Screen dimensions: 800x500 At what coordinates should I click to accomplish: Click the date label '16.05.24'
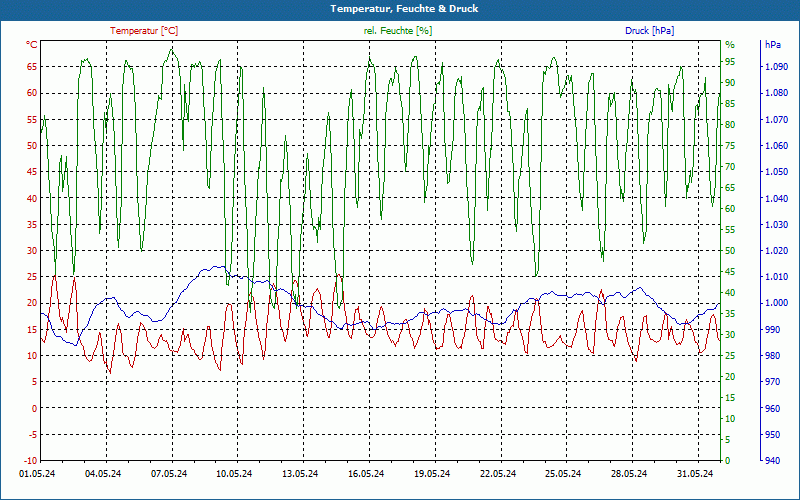(x=366, y=474)
